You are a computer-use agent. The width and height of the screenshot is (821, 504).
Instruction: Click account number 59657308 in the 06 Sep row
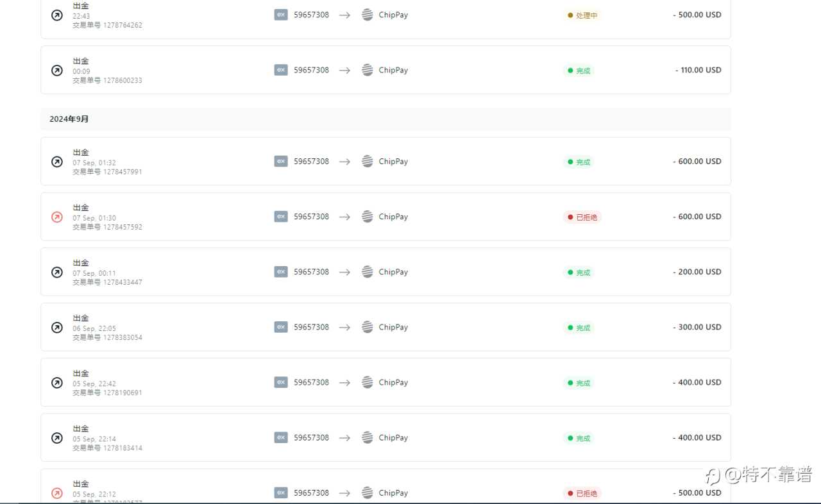tap(311, 327)
